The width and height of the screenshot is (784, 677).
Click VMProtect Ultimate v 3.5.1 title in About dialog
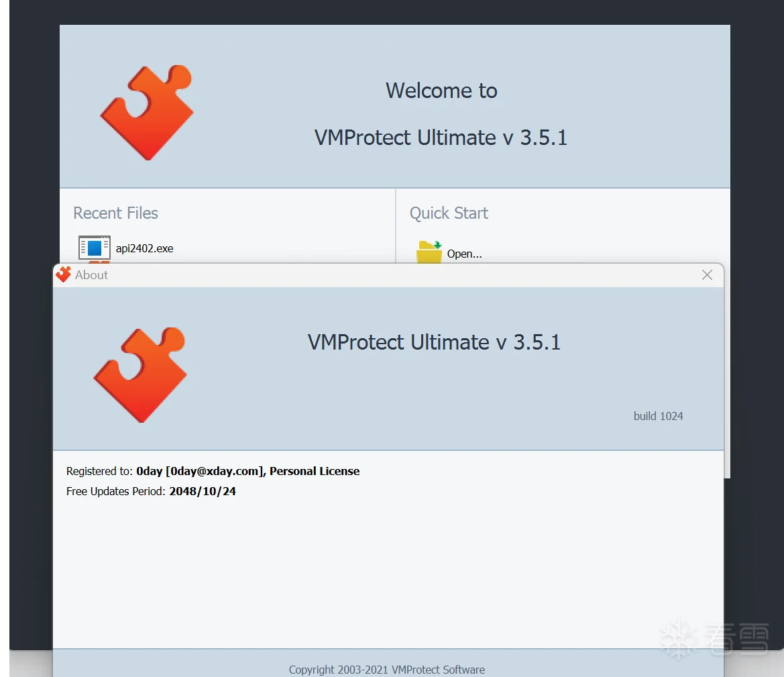tap(434, 342)
